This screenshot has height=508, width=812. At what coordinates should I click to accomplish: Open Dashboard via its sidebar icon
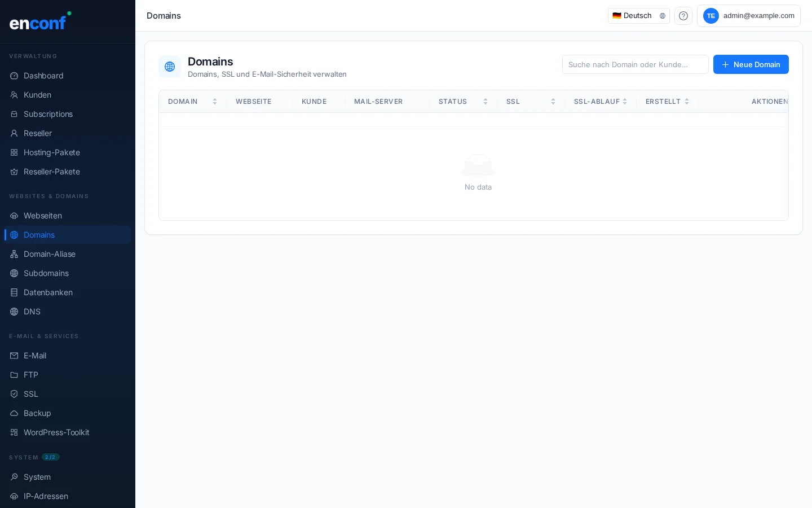[x=14, y=76]
